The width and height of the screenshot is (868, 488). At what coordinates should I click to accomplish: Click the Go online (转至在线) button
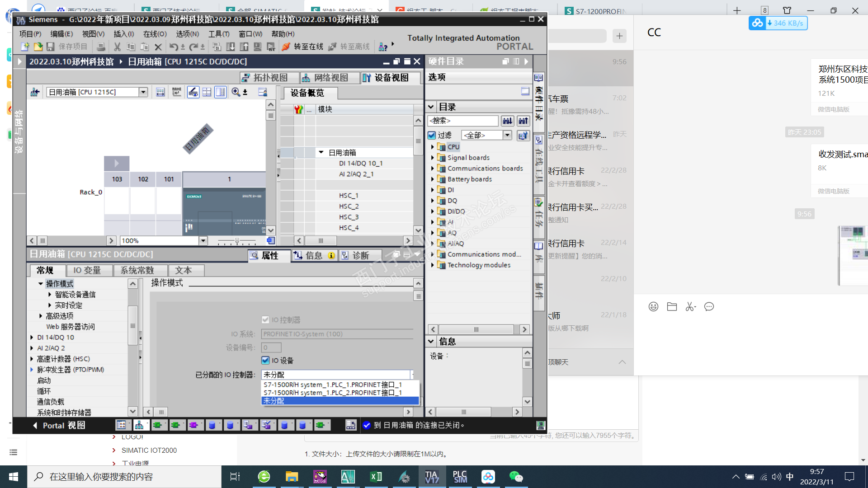(x=302, y=47)
